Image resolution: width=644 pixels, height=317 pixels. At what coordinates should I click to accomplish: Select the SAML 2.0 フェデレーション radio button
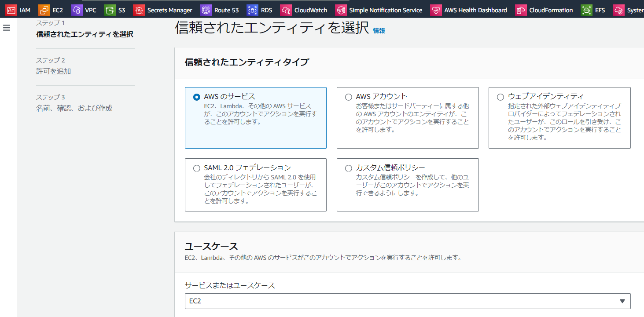[x=197, y=168]
